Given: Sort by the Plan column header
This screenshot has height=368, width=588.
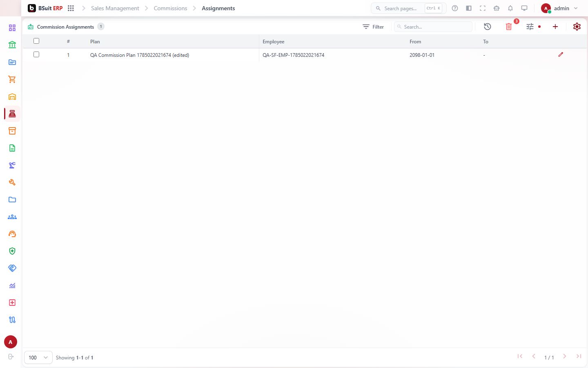Looking at the screenshot, I should coord(95,42).
